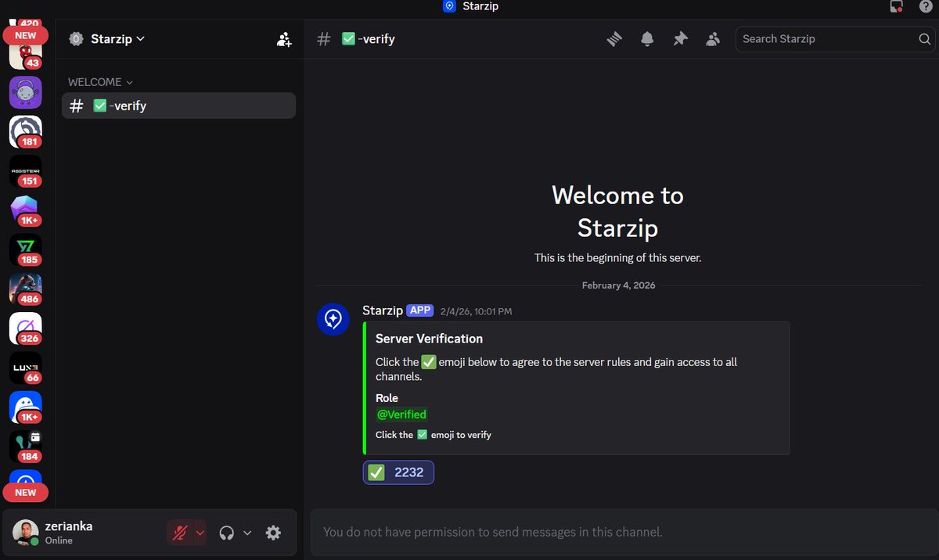Toggle microphone mute button

tap(180, 533)
